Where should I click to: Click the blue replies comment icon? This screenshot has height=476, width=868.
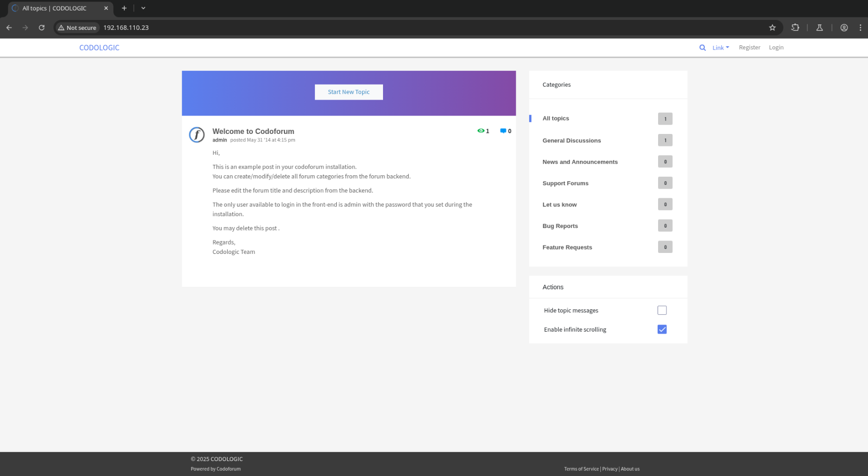pos(503,131)
